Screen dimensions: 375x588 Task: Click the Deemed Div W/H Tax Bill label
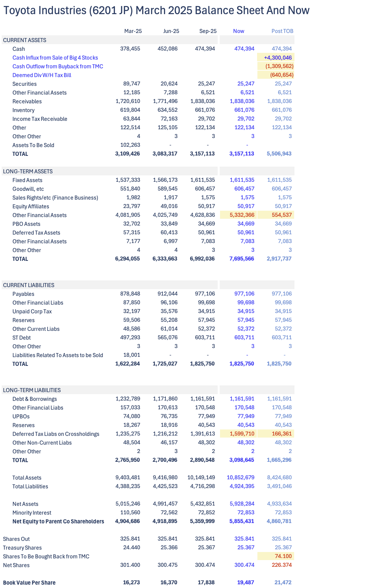[x=42, y=75]
